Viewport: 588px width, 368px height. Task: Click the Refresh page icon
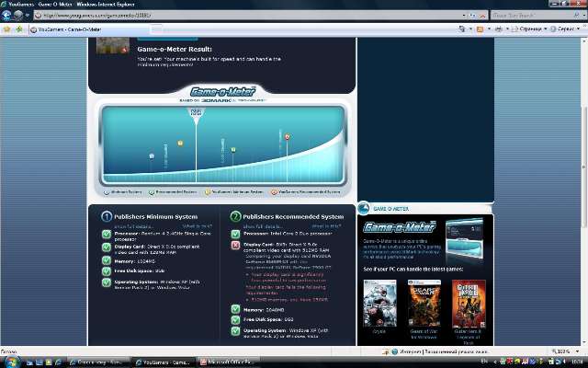click(x=473, y=16)
